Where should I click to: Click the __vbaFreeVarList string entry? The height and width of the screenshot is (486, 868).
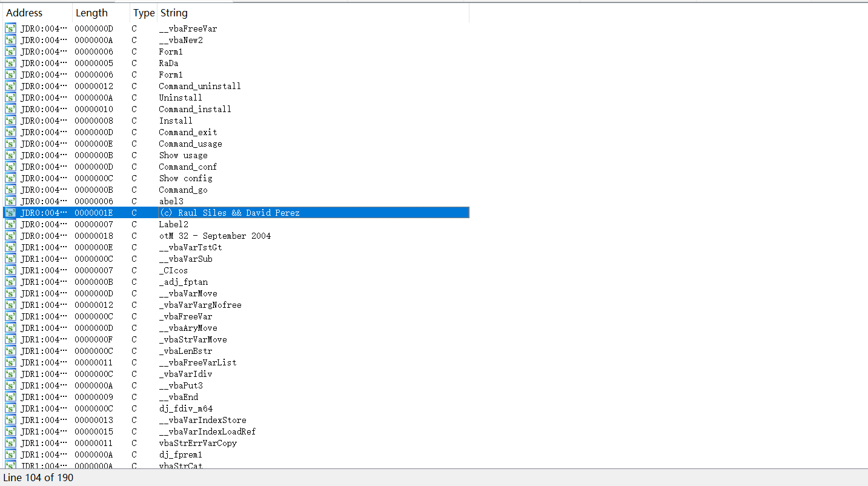(197, 362)
